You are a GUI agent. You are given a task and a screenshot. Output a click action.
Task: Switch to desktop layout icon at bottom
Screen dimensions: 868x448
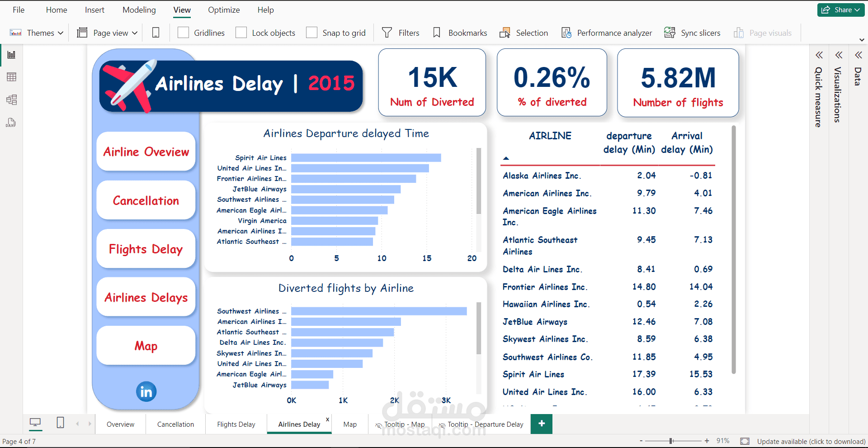(35, 423)
